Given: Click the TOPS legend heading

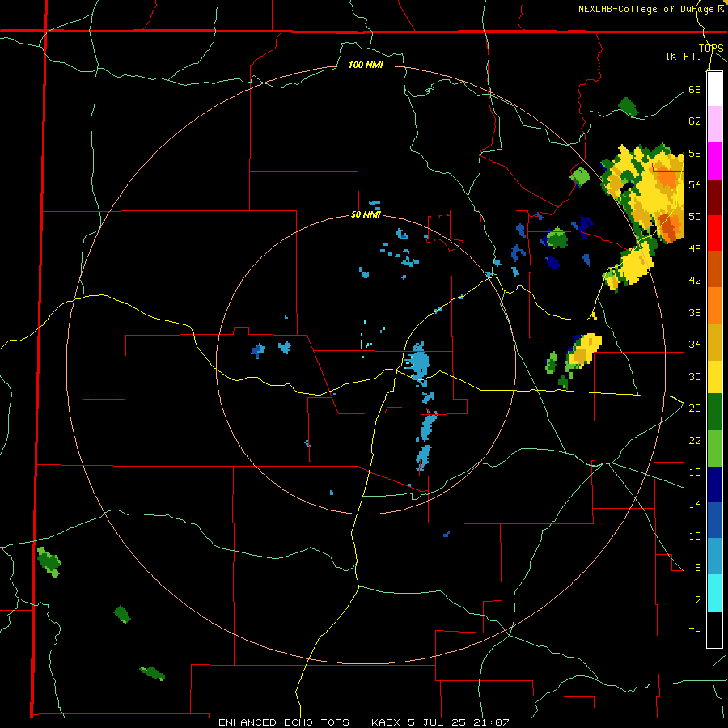Looking at the screenshot, I should (x=711, y=48).
